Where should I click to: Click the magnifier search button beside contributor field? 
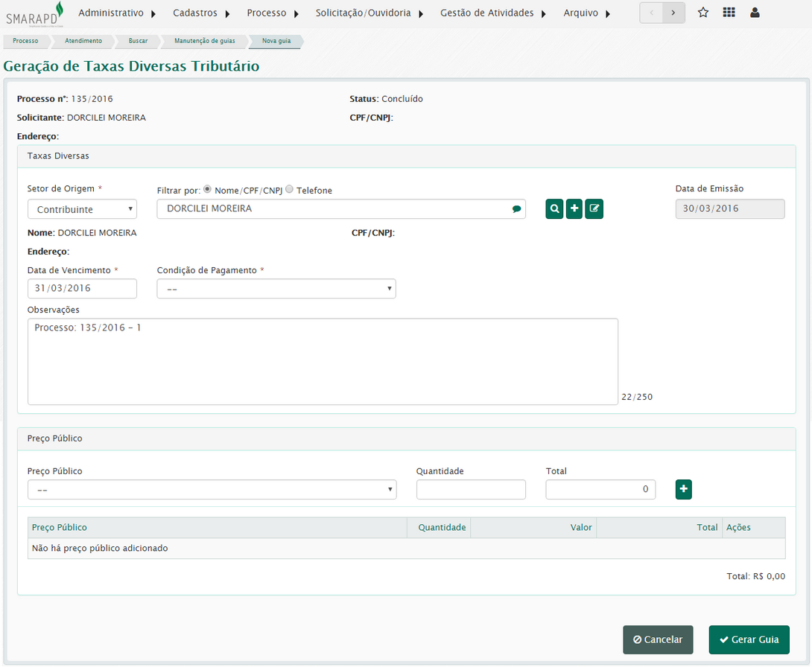(x=554, y=209)
